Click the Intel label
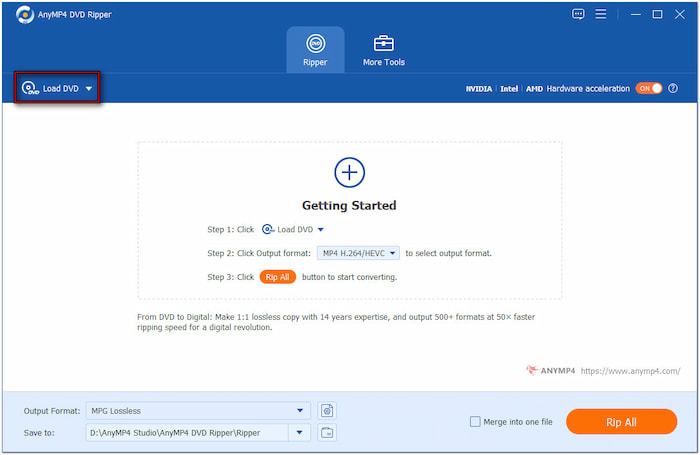The height and width of the screenshot is (455, 700). point(509,88)
